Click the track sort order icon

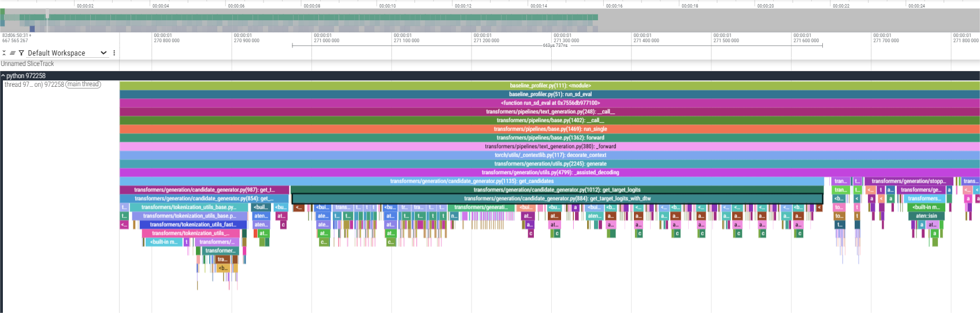click(13, 53)
